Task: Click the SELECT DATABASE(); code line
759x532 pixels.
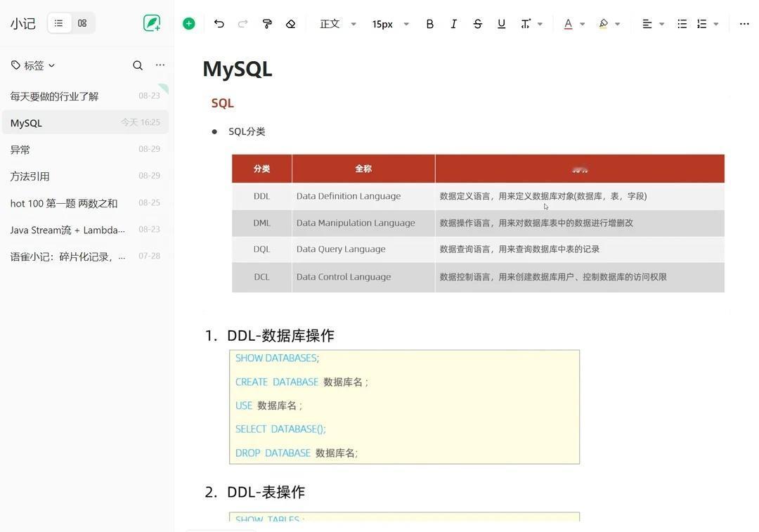Action: point(280,429)
